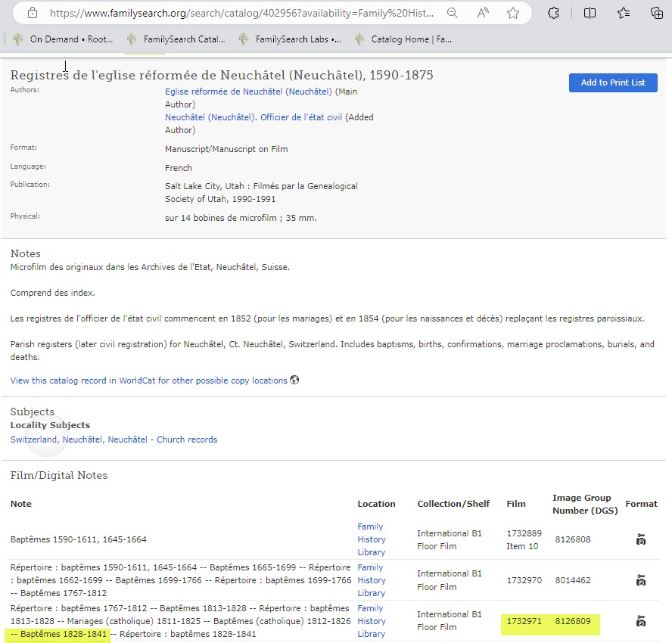Open the Officier de l'état civil author link

tap(254, 117)
